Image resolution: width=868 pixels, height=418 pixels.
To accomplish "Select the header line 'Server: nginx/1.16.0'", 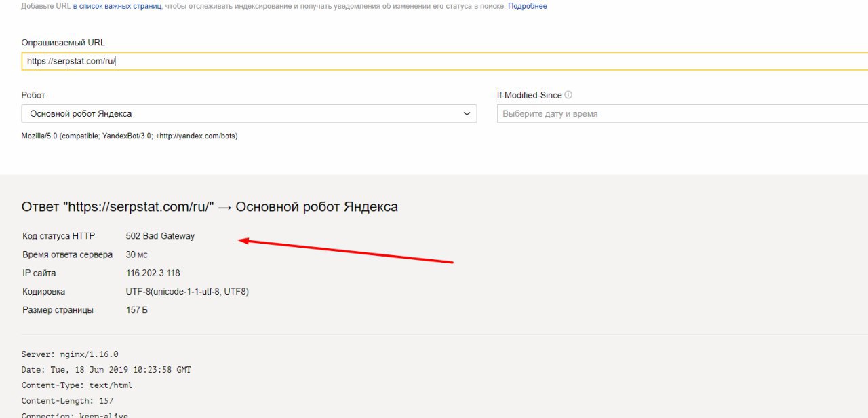I will point(70,354).
